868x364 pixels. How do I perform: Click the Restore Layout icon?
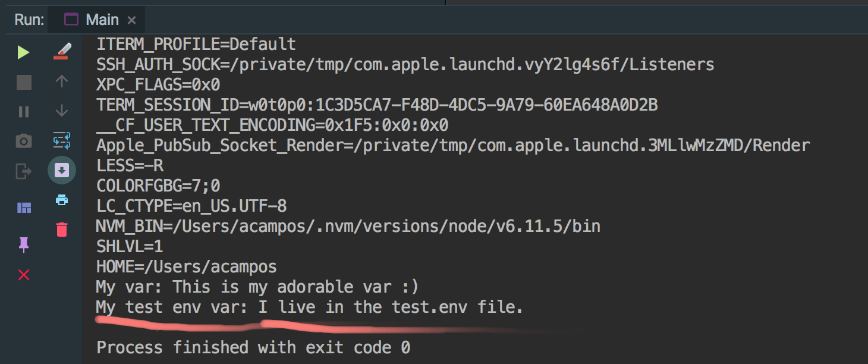tap(23, 208)
